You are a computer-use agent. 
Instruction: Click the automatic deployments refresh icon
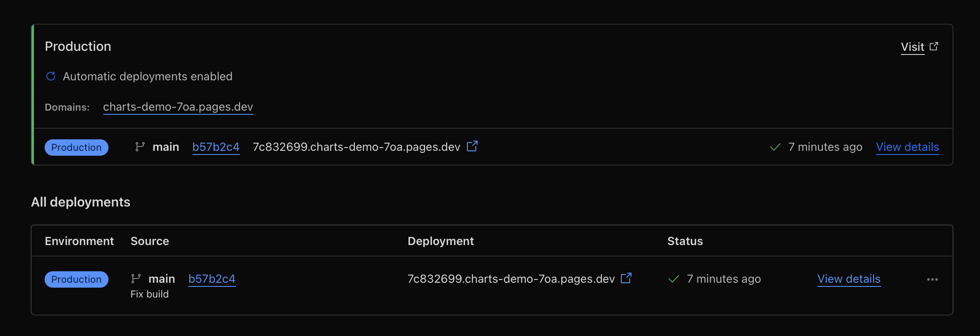[51, 76]
